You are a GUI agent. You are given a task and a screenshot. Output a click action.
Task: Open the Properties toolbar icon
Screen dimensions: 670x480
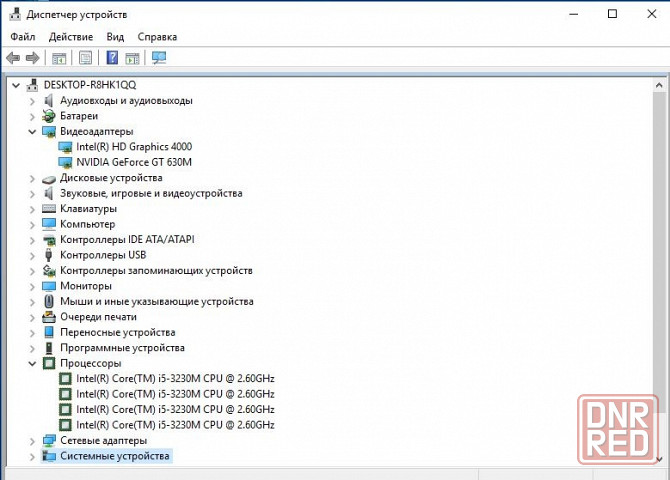tap(85, 58)
